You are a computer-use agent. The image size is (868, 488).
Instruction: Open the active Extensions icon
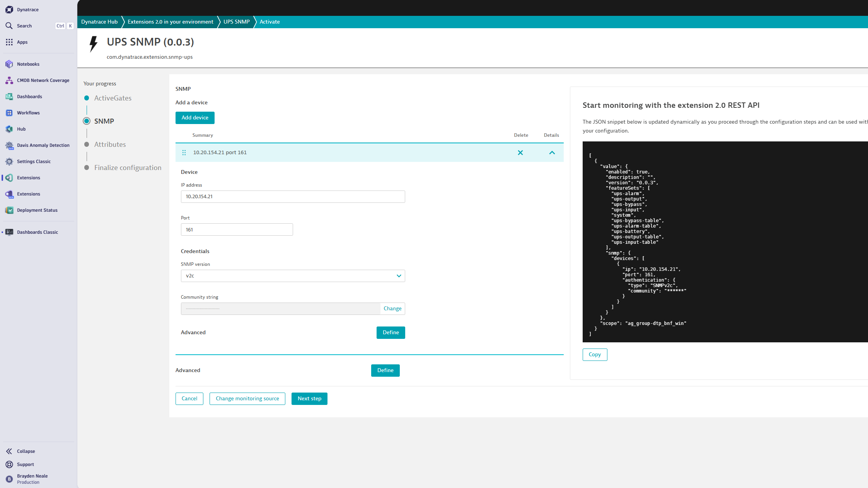click(9, 178)
